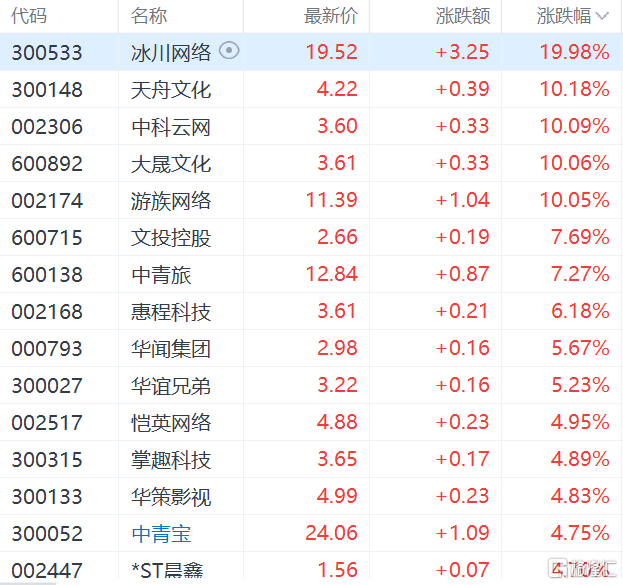623x585 pixels.
Task: Click the 10.09% change percentage
Action: pyautogui.click(x=575, y=126)
